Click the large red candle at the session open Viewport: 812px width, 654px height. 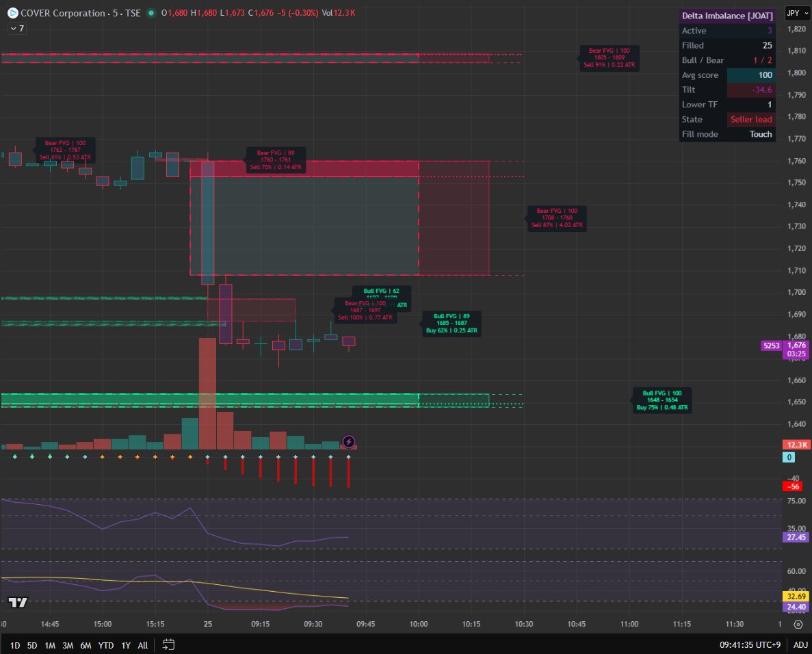coord(208,222)
